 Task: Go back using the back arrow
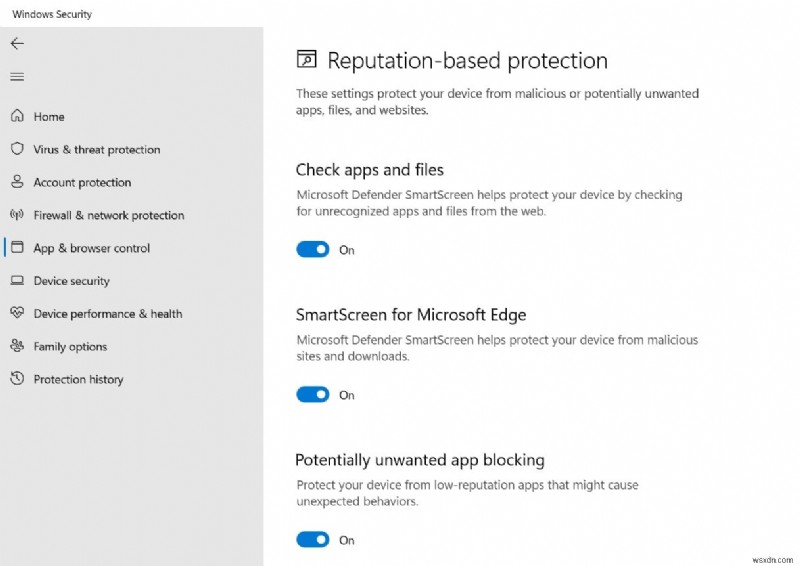point(17,44)
